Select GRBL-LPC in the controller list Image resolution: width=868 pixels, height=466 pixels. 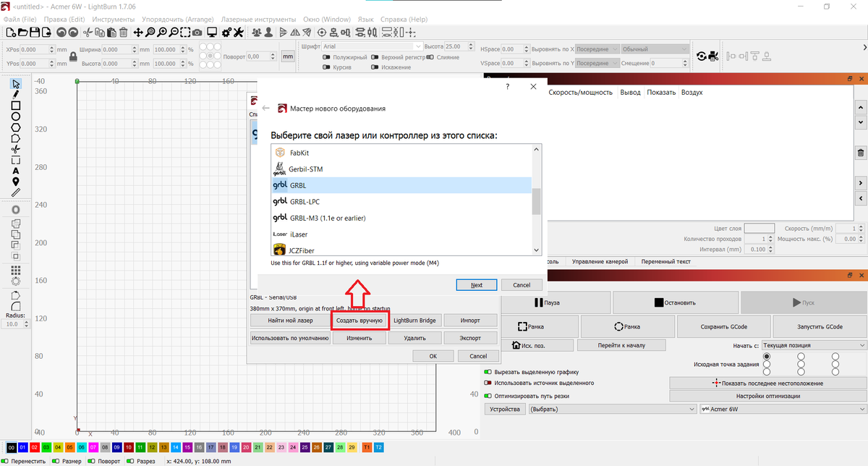click(x=401, y=202)
